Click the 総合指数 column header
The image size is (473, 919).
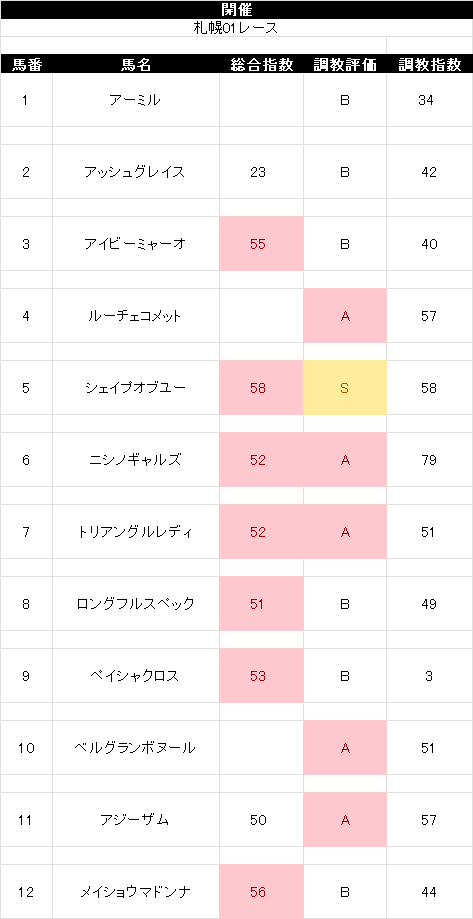click(x=261, y=64)
